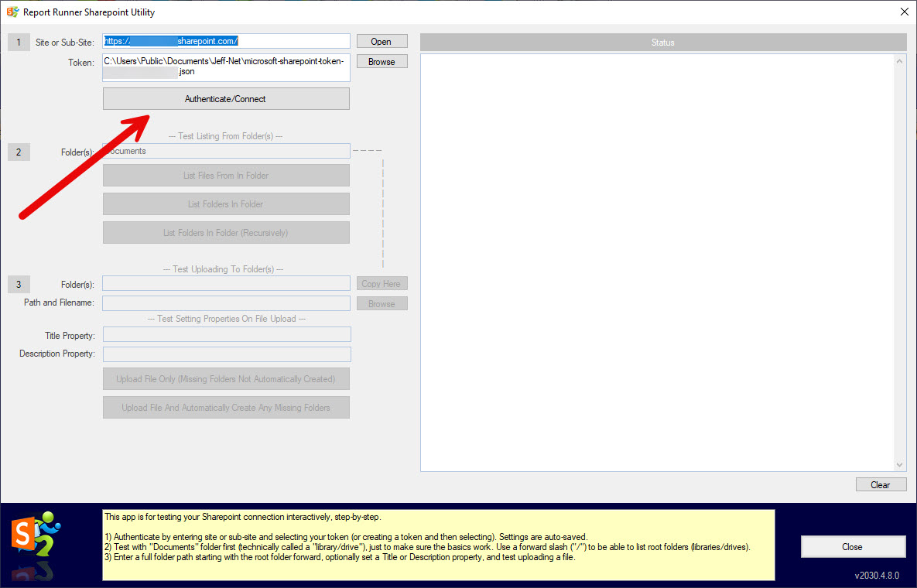Click scroll up arrow in Status panel
The height and width of the screenshot is (588, 917).
point(899,61)
